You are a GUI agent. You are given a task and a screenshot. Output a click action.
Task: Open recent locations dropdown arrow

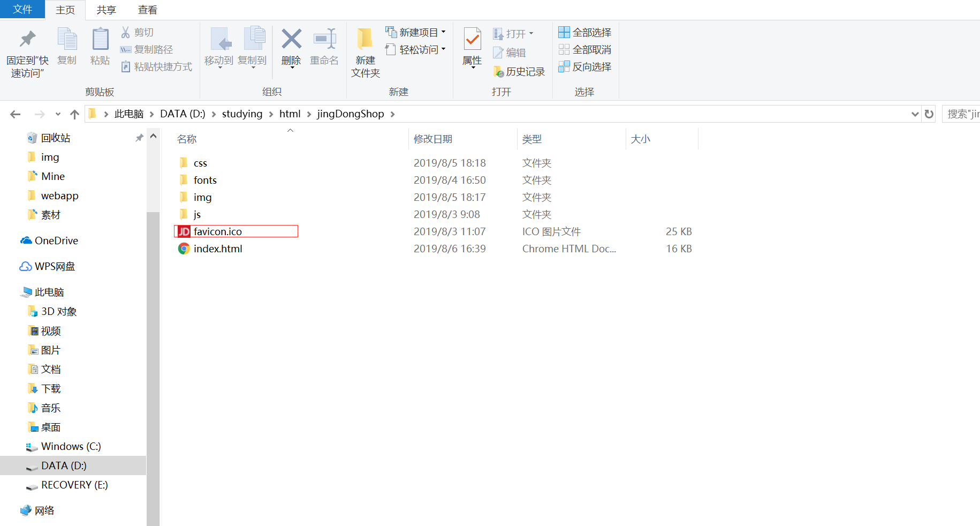pos(58,114)
